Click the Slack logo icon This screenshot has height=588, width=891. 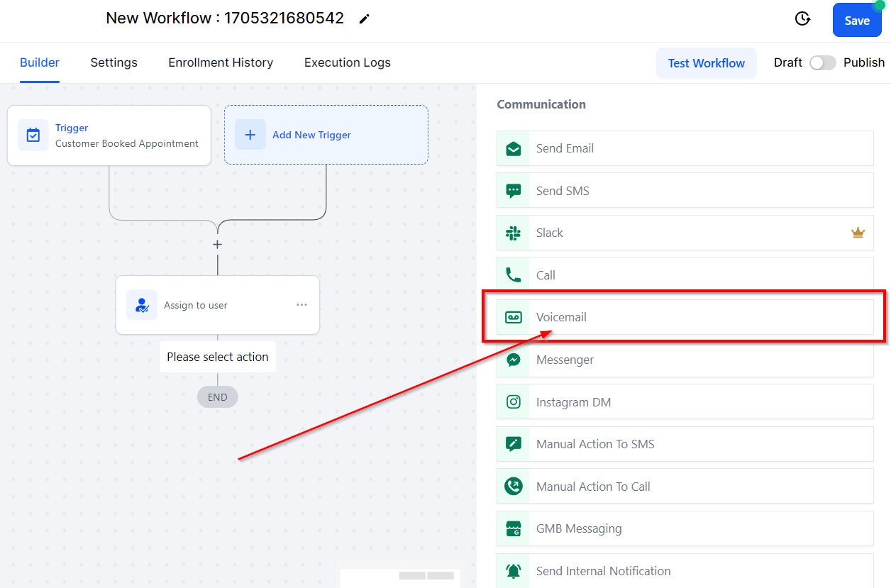click(514, 233)
